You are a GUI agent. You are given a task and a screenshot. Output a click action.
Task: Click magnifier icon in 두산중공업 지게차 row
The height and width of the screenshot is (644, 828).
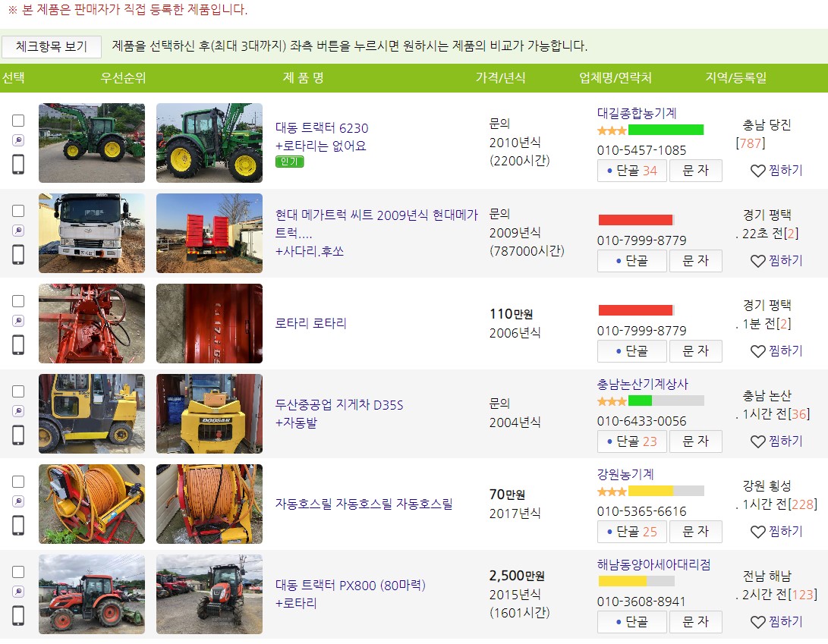point(18,410)
